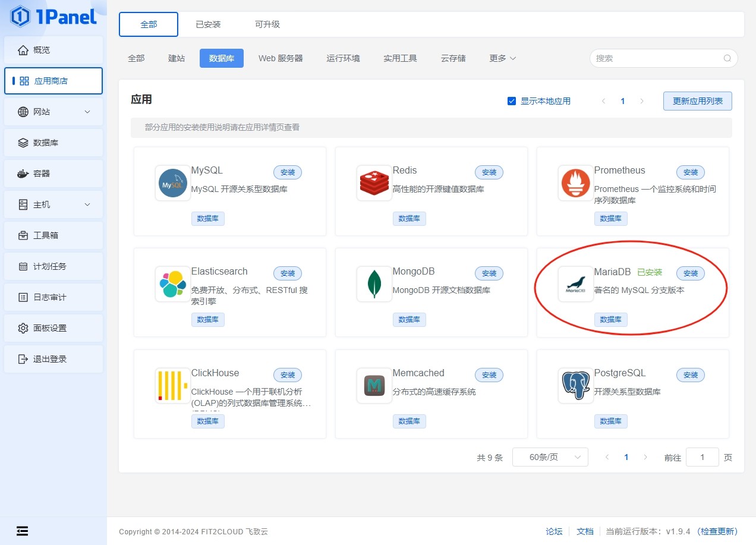Open the 文档 documentation link
This screenshot has width=756, height=545.
[x=585, y=531]
